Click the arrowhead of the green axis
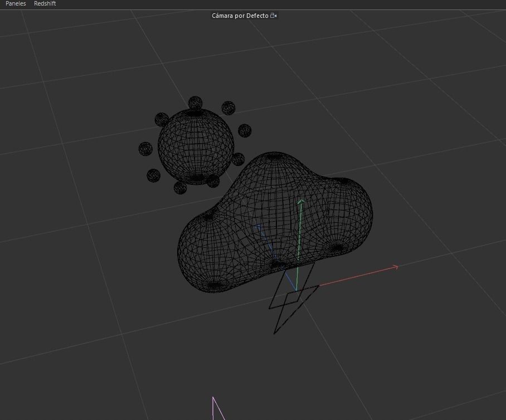506x420 pixels. pyautogui.click(x=301, y=201)
